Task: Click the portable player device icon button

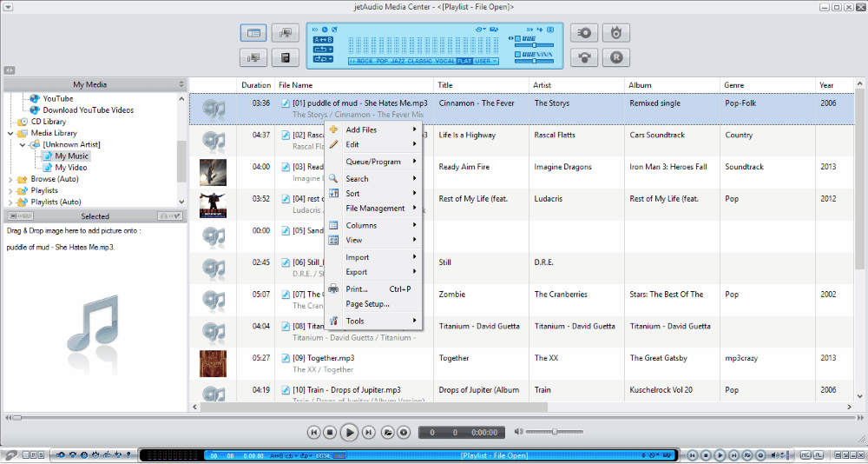Action: [286, 57]
